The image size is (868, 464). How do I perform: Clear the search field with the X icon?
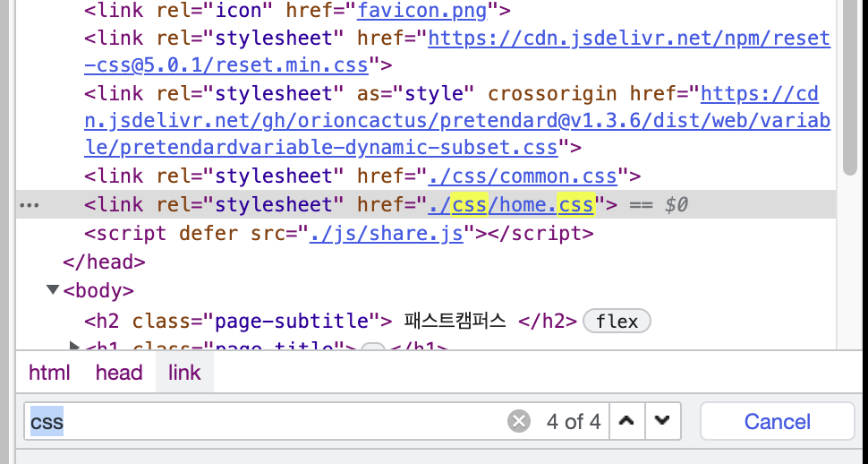(519, 422)
